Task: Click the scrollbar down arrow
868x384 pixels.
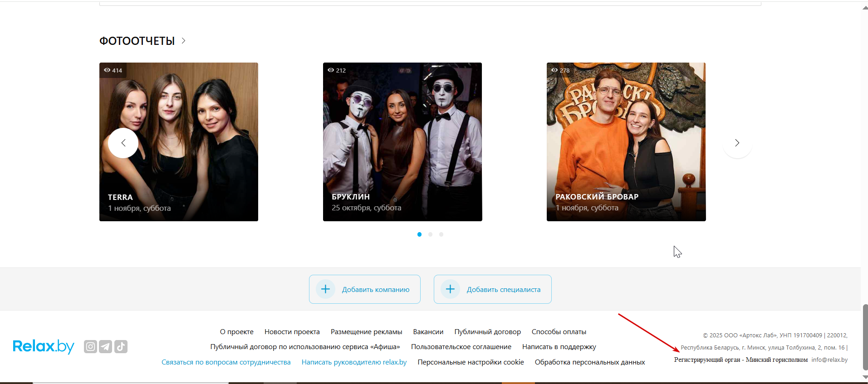Action: [865, 377]
